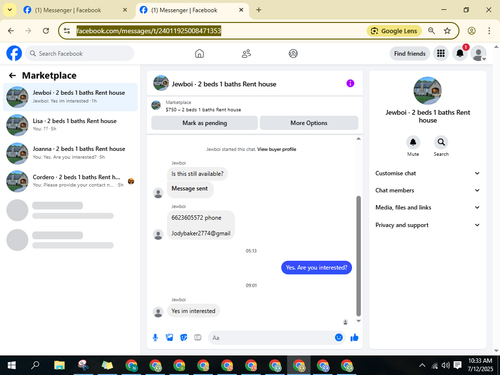Click the "Yes. Are you interested?" message
This screenshot has width=500, height=375.
(316, 268)
